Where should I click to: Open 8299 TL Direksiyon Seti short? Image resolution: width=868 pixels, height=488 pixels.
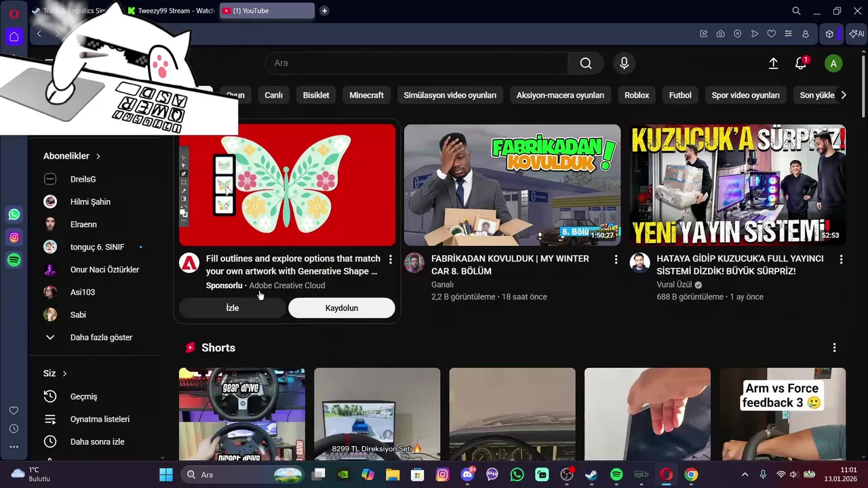(377, 415)
